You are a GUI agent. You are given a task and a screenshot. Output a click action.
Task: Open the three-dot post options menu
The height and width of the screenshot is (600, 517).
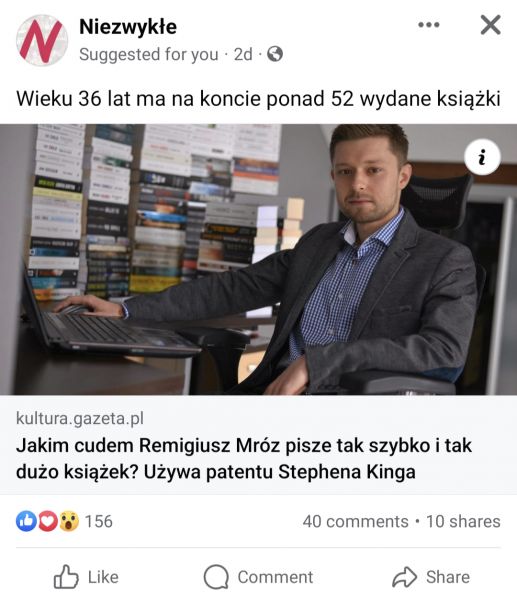click(429, 25)
